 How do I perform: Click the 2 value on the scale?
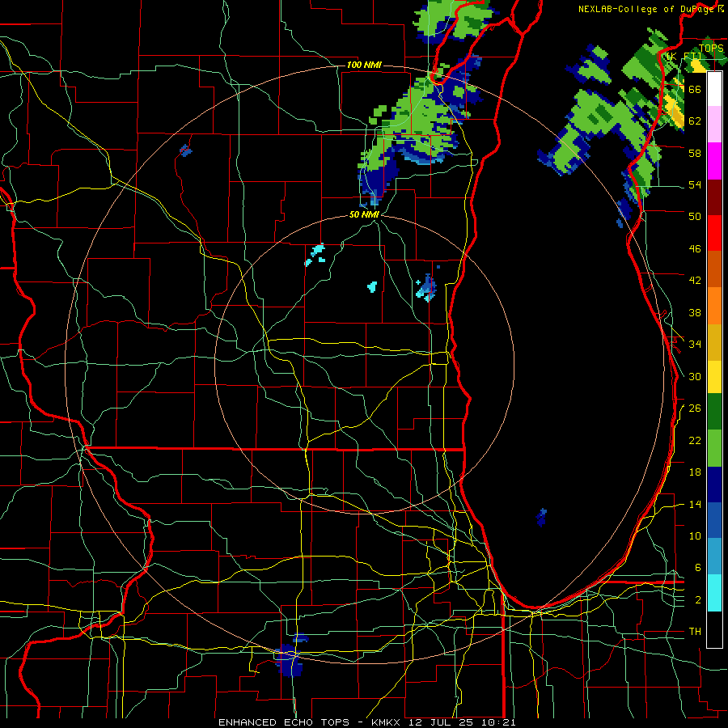click(698, 600)
